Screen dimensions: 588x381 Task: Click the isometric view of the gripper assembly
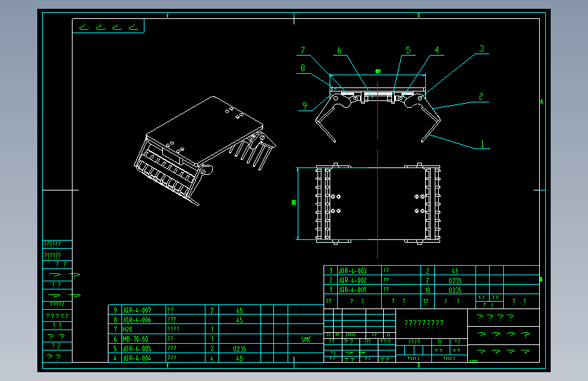click(x=205, y=151)
